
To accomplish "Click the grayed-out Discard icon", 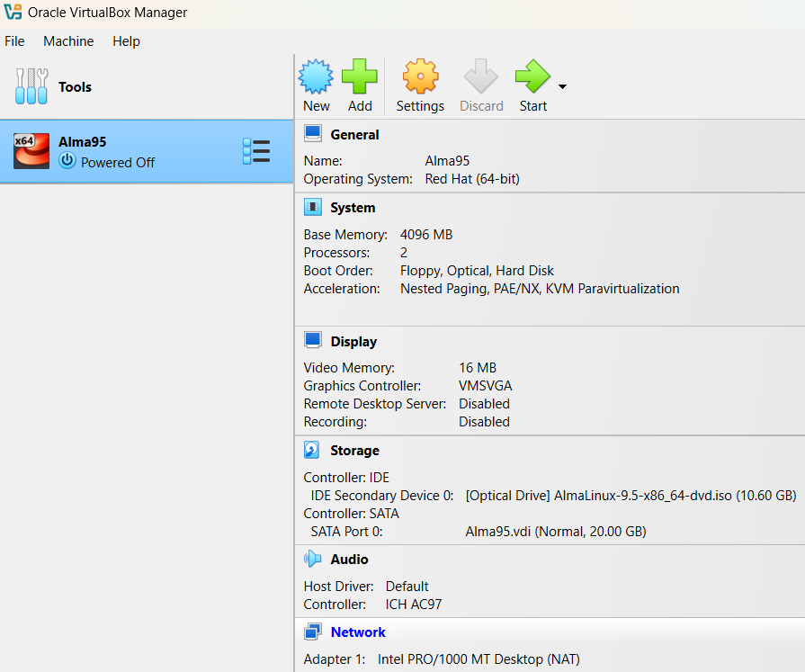I will pyautogui.click(x=481, y=77).
